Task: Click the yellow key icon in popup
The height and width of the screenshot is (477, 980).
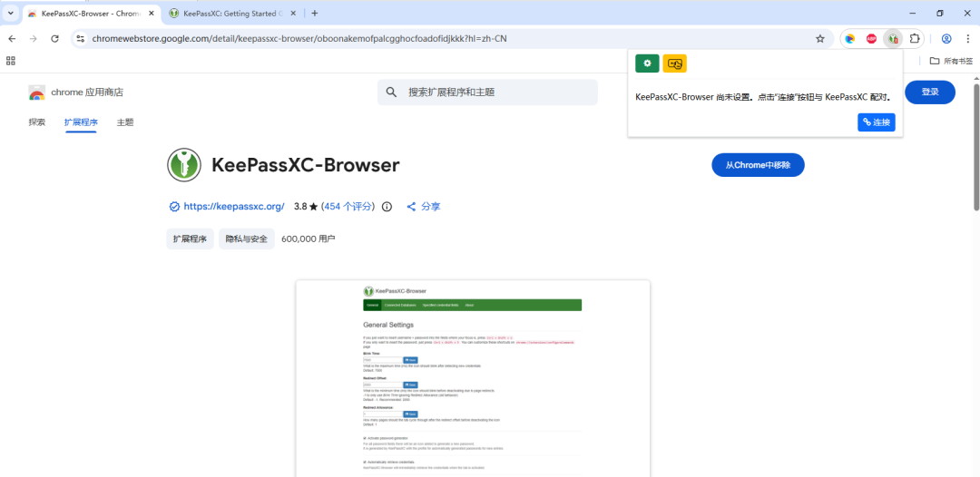Action: (x=674, y=63)
